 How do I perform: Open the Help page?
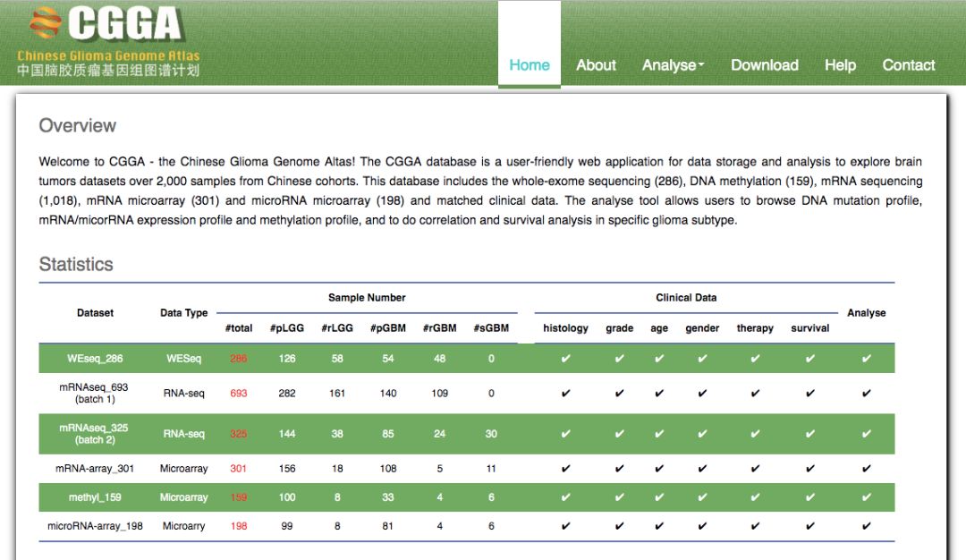(x=840, y=65)
